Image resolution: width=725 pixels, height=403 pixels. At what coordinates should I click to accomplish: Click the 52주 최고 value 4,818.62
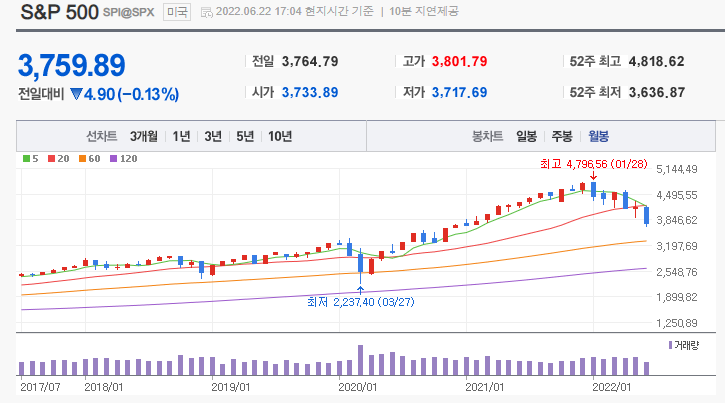pos(657,61)
